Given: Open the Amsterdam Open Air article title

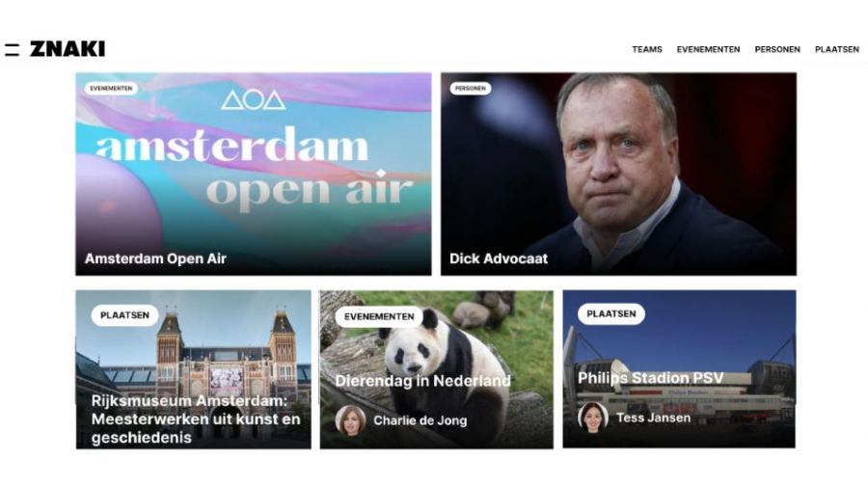Looking at the screenshot, I should click(155, 258).
